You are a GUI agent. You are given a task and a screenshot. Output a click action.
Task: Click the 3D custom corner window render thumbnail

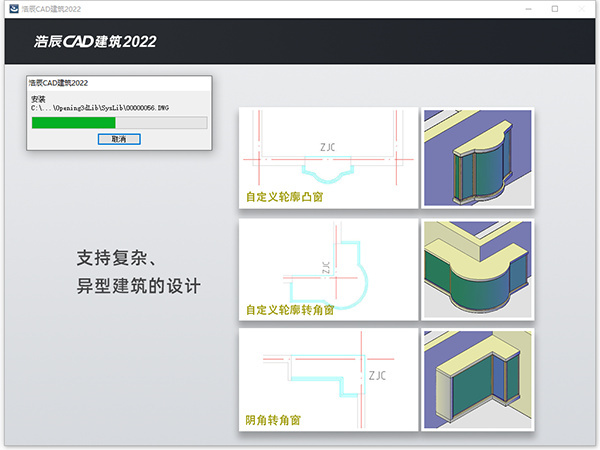[x=478, y=269]
